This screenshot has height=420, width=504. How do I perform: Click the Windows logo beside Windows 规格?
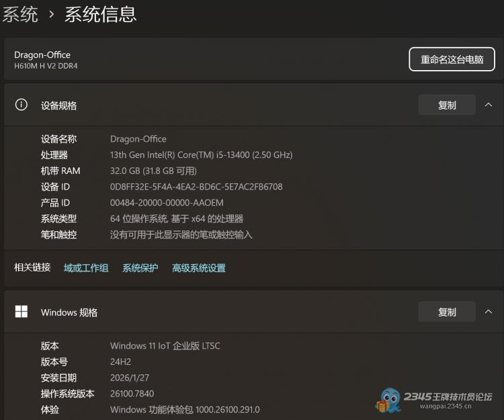pos(22,312)
